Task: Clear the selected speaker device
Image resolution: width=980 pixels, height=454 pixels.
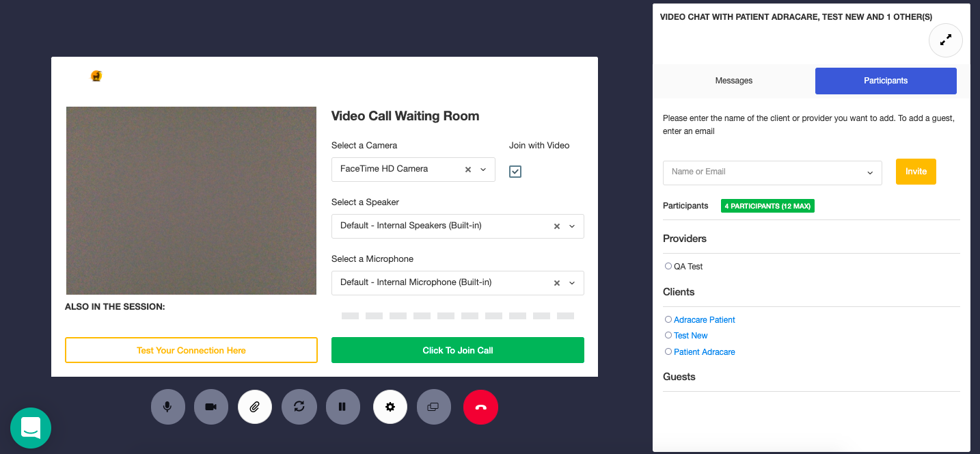Action: point(557,226)
